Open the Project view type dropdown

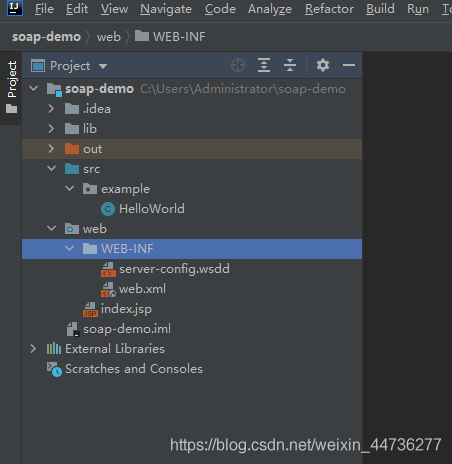[x=103, y=66]
